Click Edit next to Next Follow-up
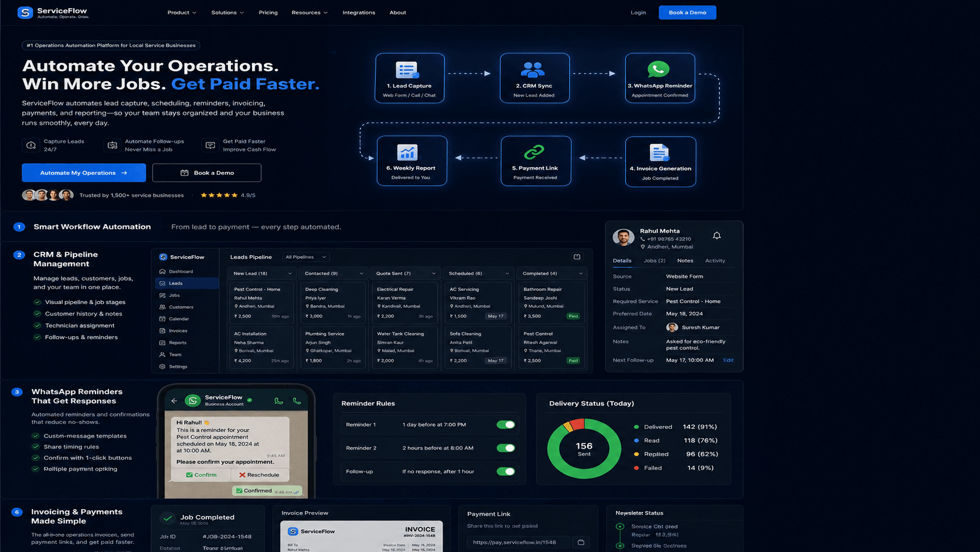This screenshot has height=552, width=980. [728, 360]
